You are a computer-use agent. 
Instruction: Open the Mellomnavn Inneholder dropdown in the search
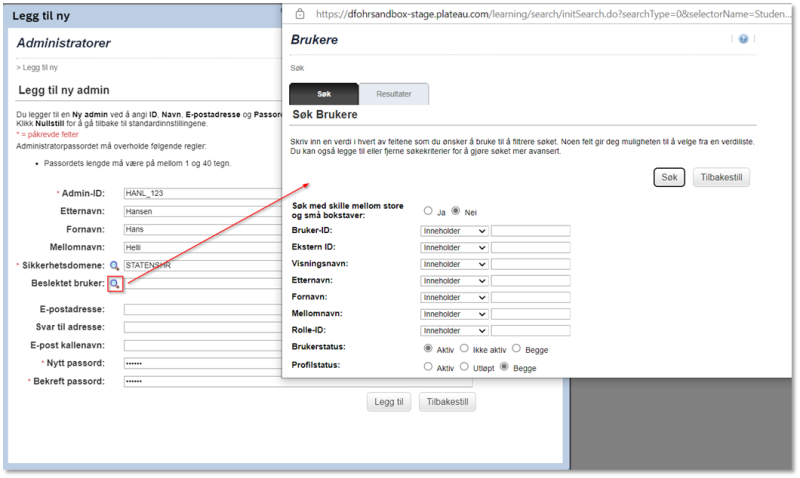454,314
